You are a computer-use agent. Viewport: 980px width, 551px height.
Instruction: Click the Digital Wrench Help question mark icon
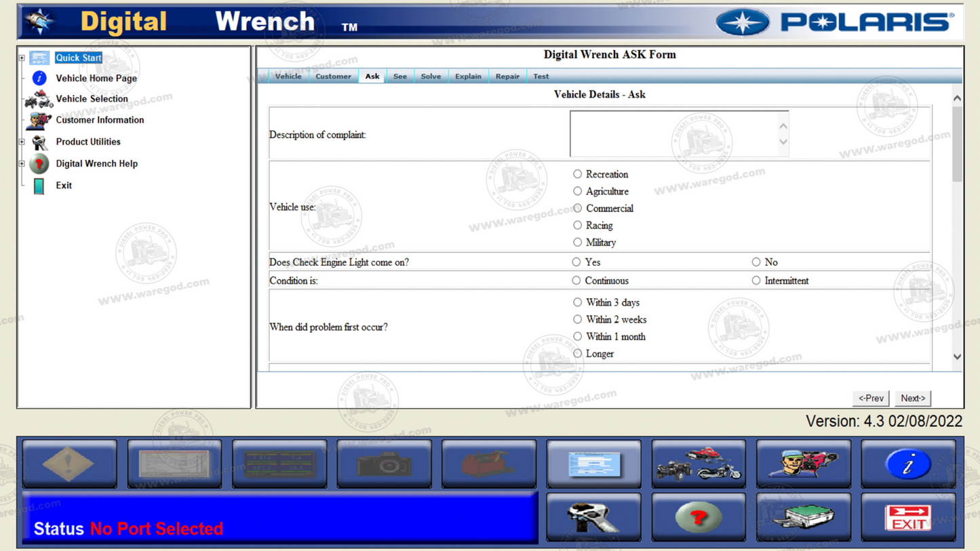tap(38, 163)
